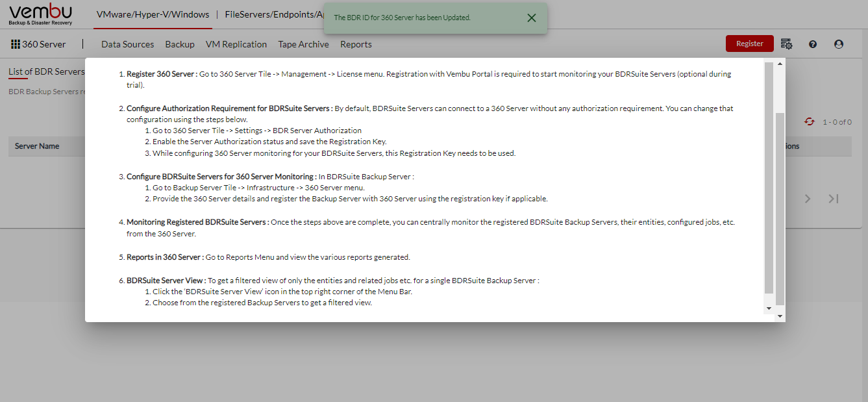868x402 pixels.
Task: Click the "Provide the 360 Server details" sub-step
Action: (350, 199)
